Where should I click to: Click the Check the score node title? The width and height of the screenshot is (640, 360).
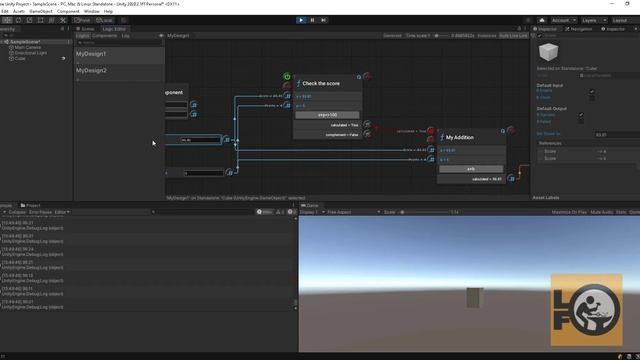click(x=321, y=83)
